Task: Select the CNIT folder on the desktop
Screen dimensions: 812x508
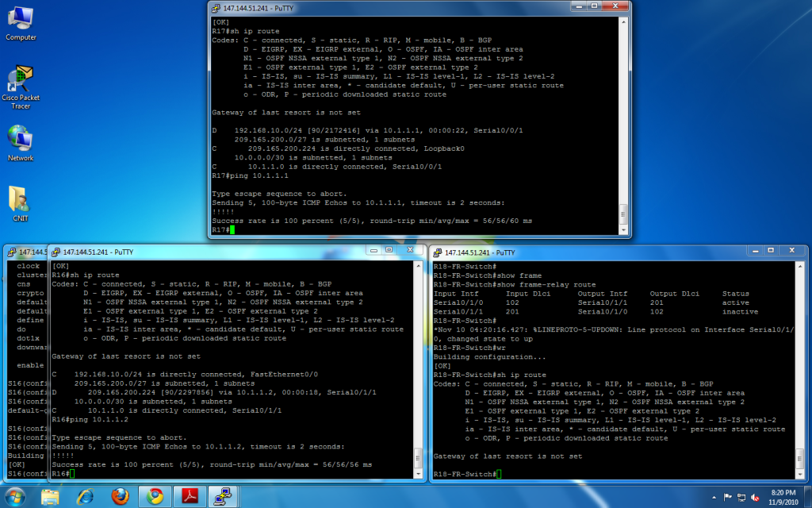Action: coord(21,202)
